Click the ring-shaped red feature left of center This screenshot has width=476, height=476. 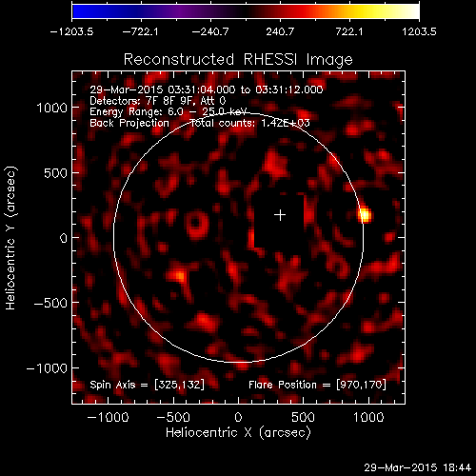[197, 225]
